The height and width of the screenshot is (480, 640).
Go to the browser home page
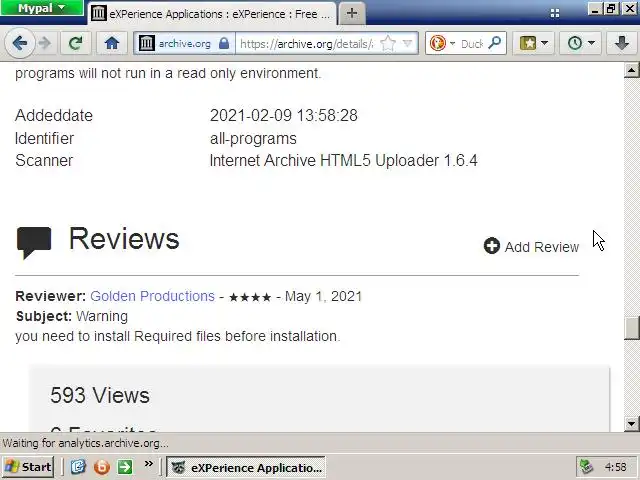[x=112, y=43]
